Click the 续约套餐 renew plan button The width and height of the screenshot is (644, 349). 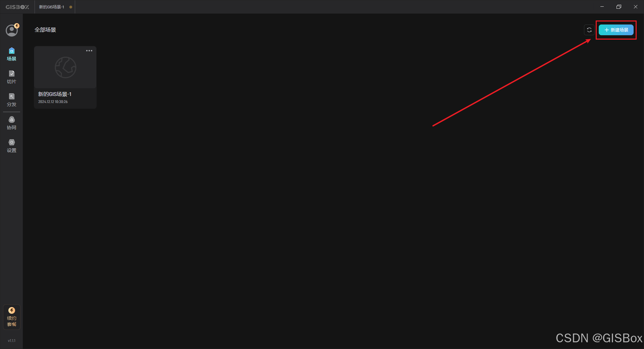12,317
